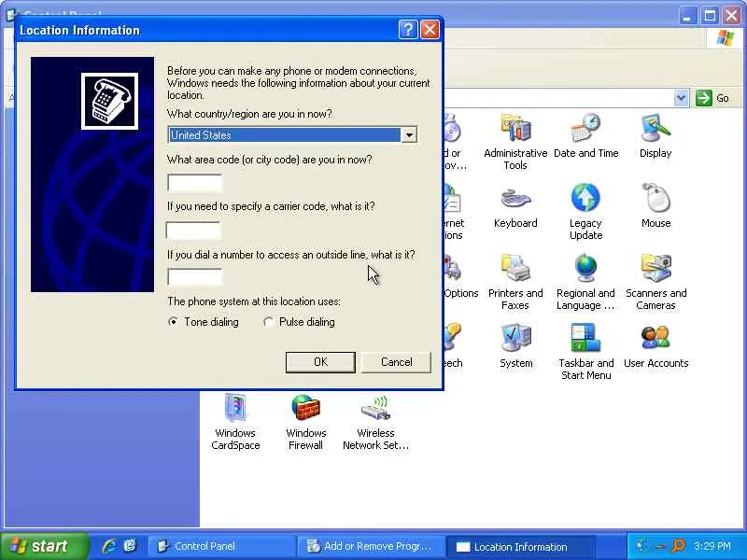Open Printers and Faxes icon
The image size is (747, 560).
[x=515, y=282]
